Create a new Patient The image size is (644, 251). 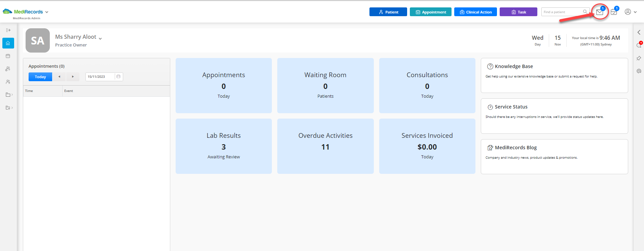click(388, 12)
